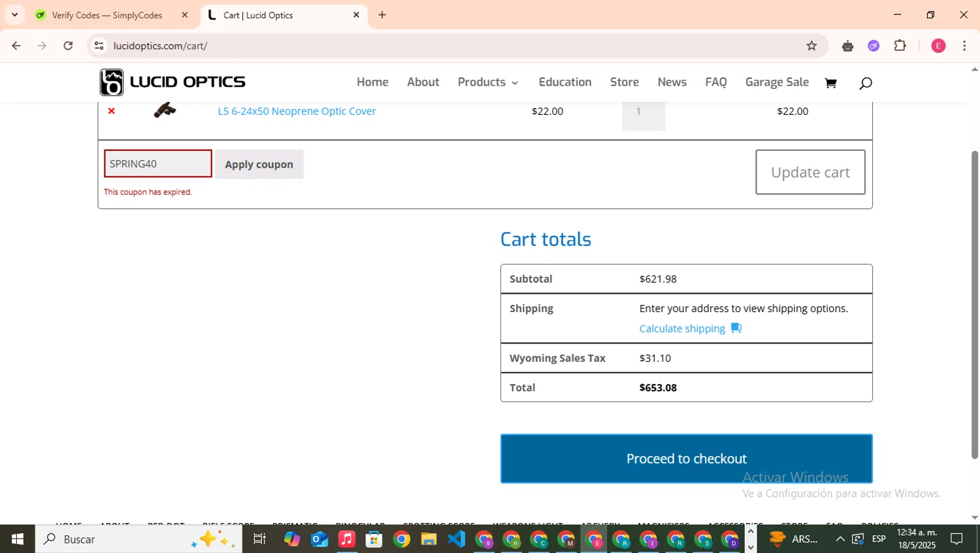Open Chrome extensions puzzle icon
Image resolution: width=980 pixels, height=553 pixels.
900,46
